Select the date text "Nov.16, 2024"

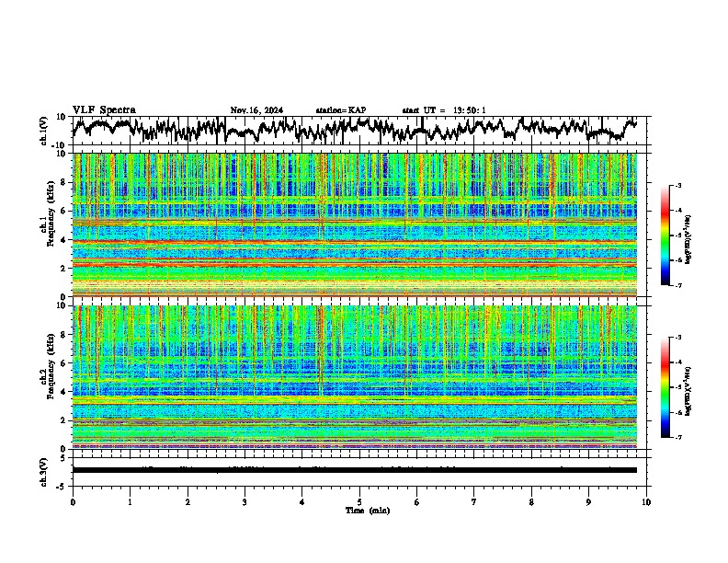point(256,110)
